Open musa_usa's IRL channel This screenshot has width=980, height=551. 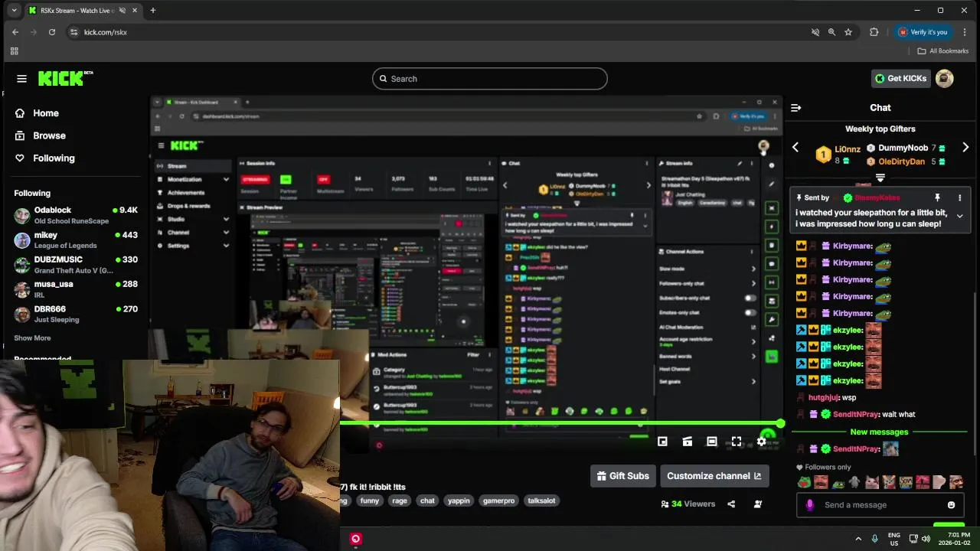coord(75,289)
